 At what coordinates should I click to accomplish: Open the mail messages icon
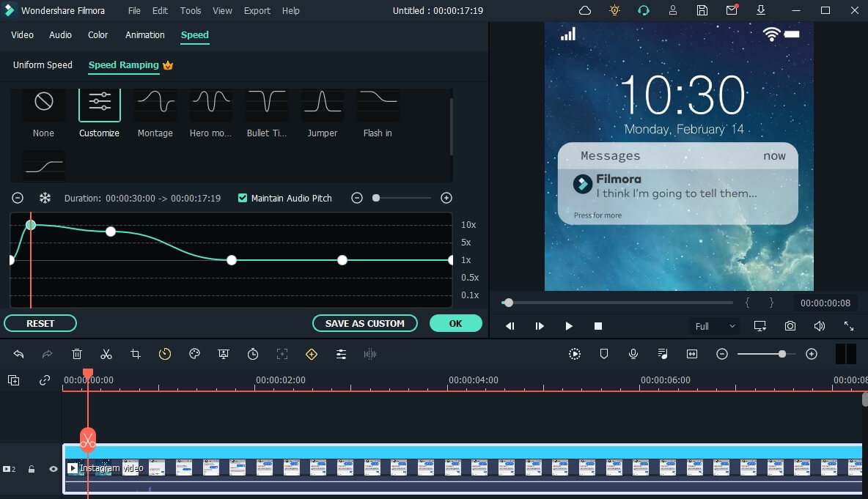(731, 10)
